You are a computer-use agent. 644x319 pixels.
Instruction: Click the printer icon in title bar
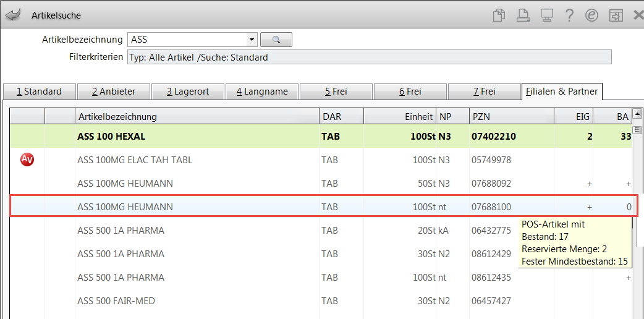click(523, 15)
